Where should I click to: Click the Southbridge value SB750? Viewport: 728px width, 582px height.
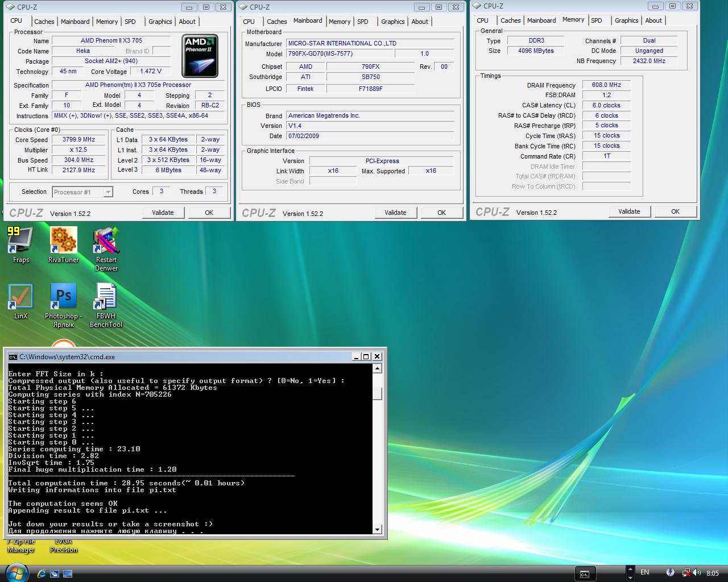371,77
